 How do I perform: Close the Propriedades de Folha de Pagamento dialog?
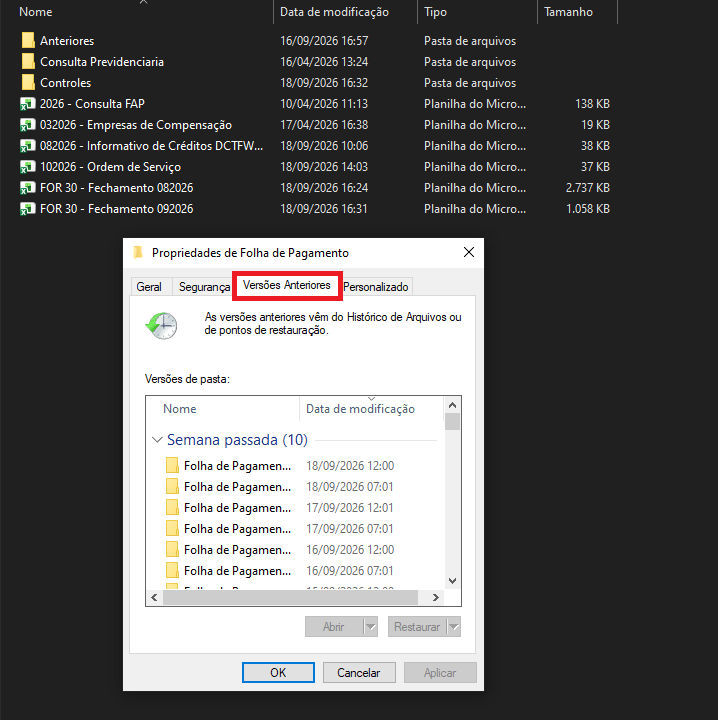pyautogui.click(x=469, y=252)
